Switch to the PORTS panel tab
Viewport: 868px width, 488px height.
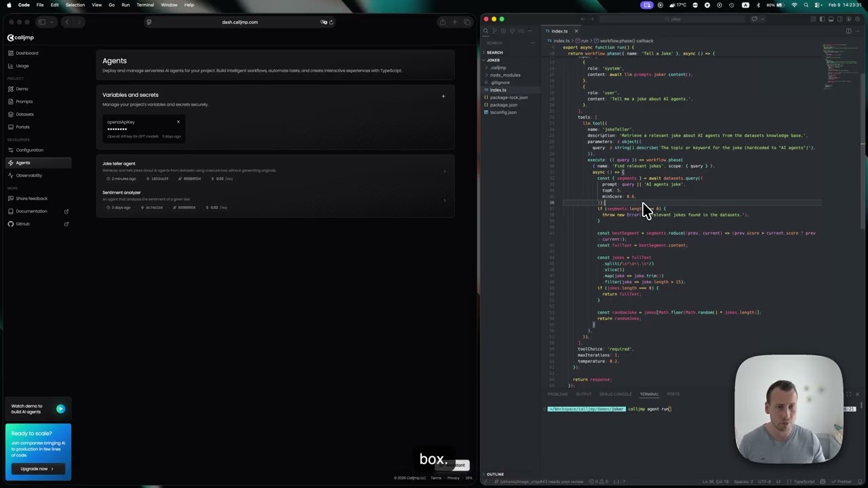coord(673,394)
